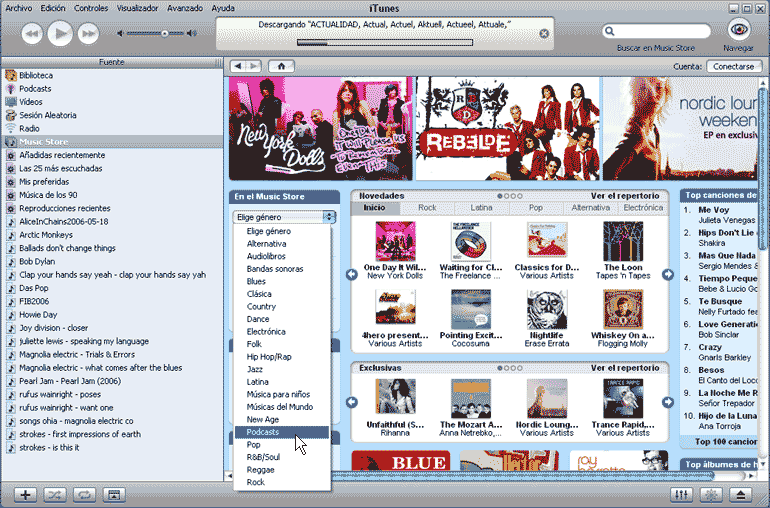Viewport: 770px width, 508px height.
Task: Open the Whiskey On a... album cover
Action: click(x=623, y=309)
